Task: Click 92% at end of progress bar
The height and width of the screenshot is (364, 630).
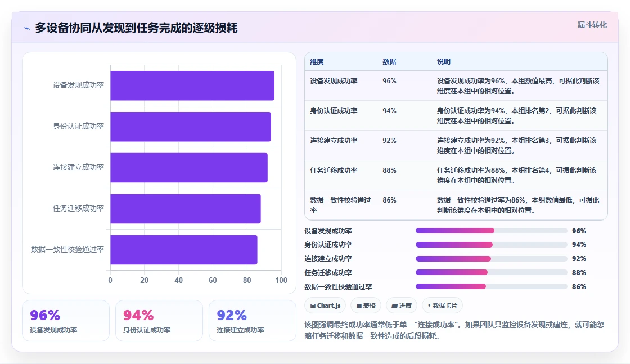Action: [x=579, y=259]
